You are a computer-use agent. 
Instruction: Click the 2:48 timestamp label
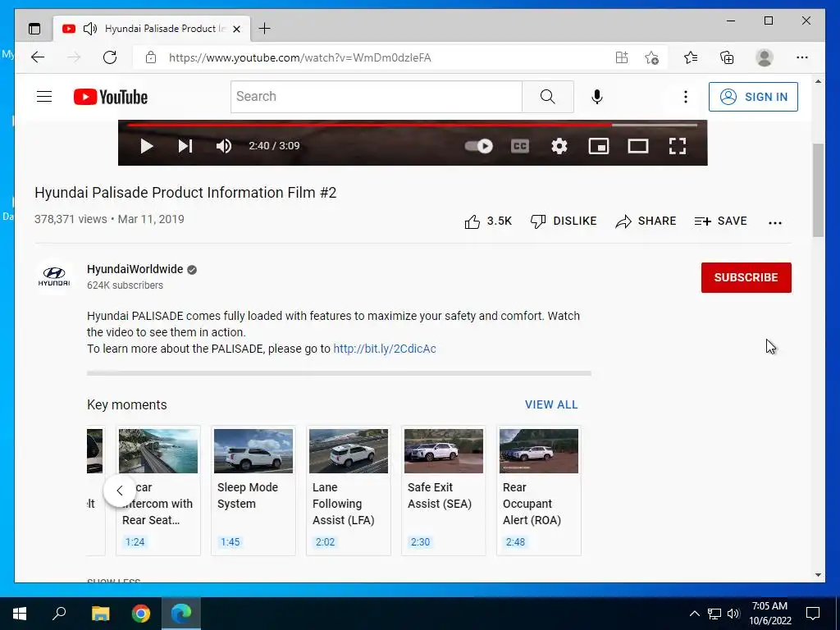click(x=515, y=542)
